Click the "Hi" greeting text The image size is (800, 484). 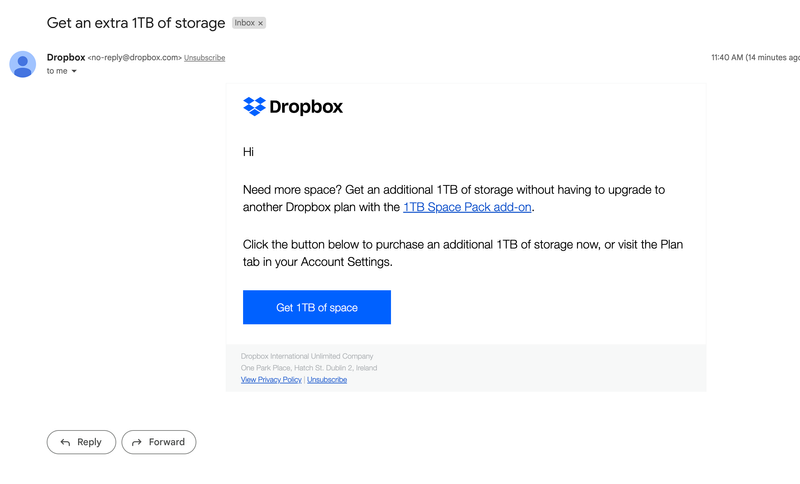(249, 152)
